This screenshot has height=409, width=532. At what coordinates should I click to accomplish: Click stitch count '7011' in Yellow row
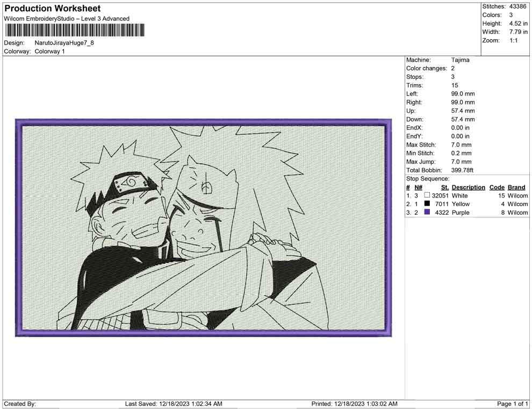click(442, 204)
